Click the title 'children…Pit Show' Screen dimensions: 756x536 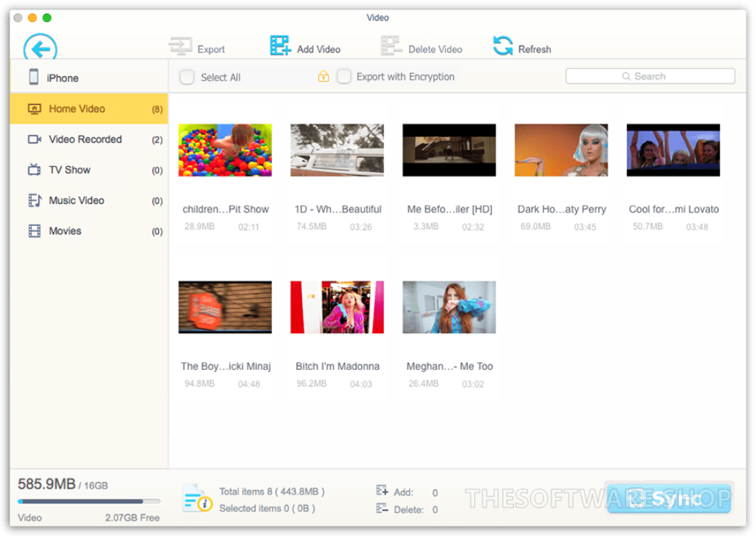coord(226,209)
